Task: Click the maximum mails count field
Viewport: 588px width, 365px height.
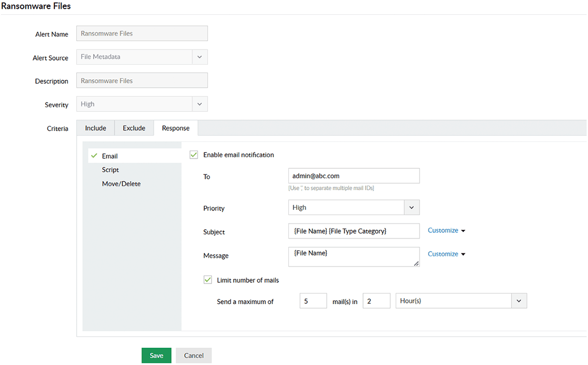Action: (x=313, y=301)
